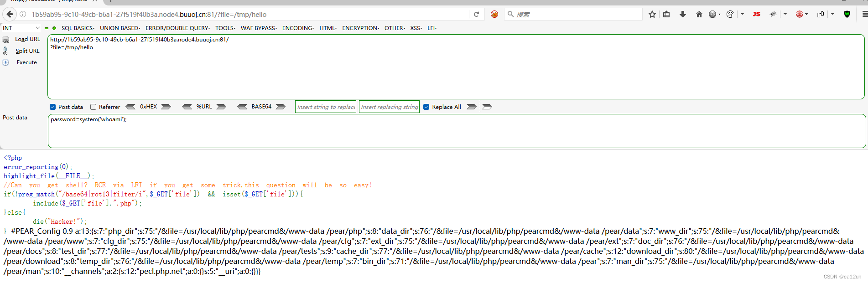
Task: Go to the home page icon
Action: 699,14
